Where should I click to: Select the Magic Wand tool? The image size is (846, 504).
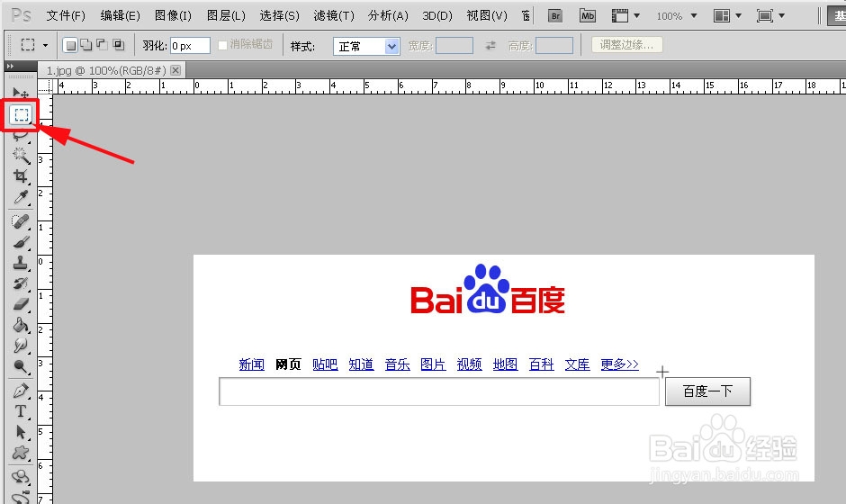21,156
